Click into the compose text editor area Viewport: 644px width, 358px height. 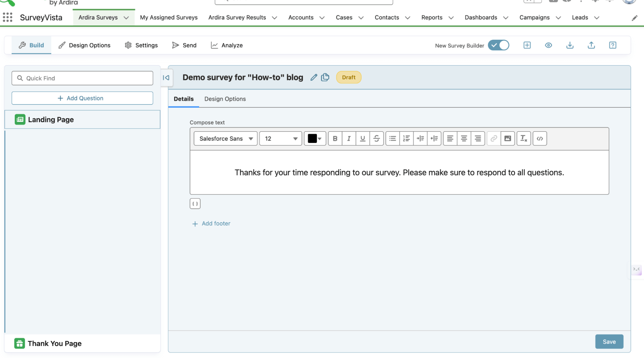point(399,172)
